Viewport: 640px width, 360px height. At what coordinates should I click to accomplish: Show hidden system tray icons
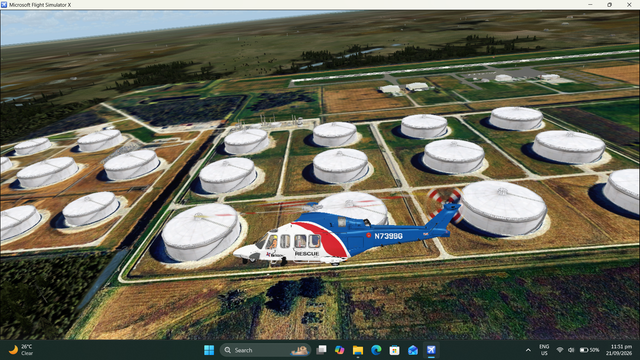(x=528, y=350)
